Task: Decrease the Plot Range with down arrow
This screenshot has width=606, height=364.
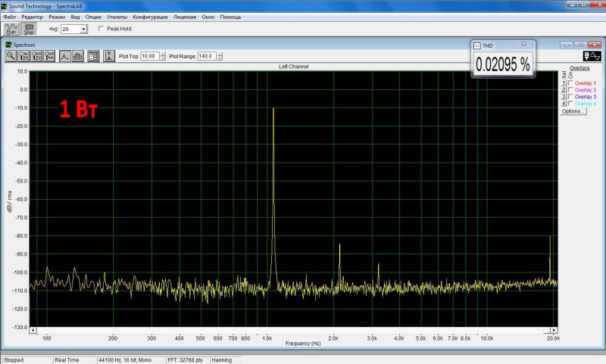Action: [220, 58]
